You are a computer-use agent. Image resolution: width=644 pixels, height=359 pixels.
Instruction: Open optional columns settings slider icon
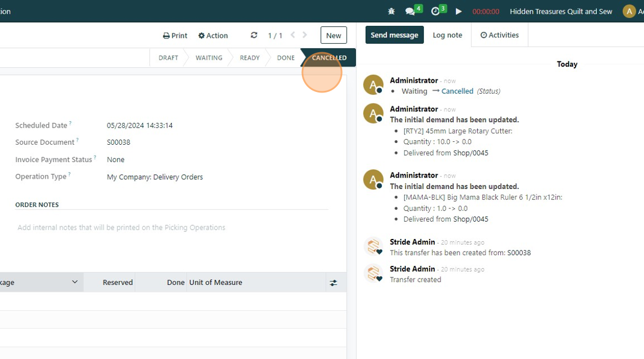click(x=333, y=283)
